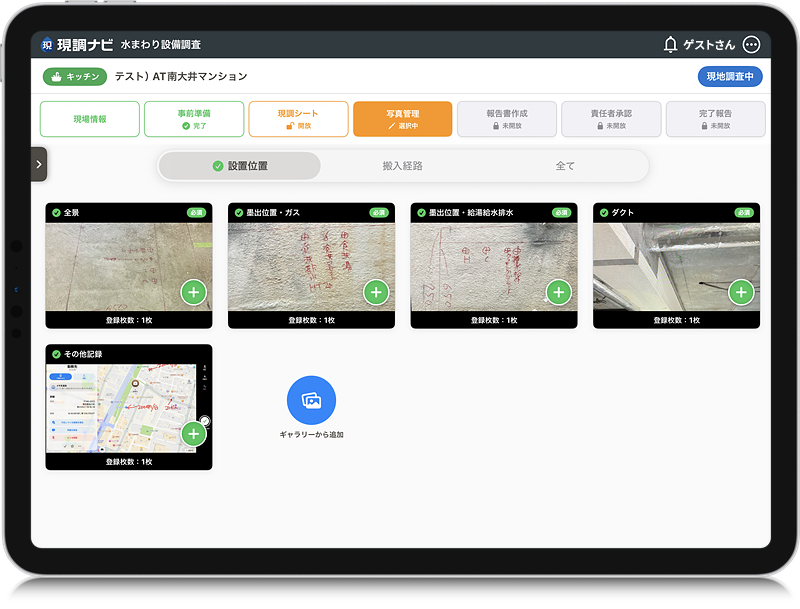Open the 現場情報 step
800x609 pixels.
click(90, 119)
